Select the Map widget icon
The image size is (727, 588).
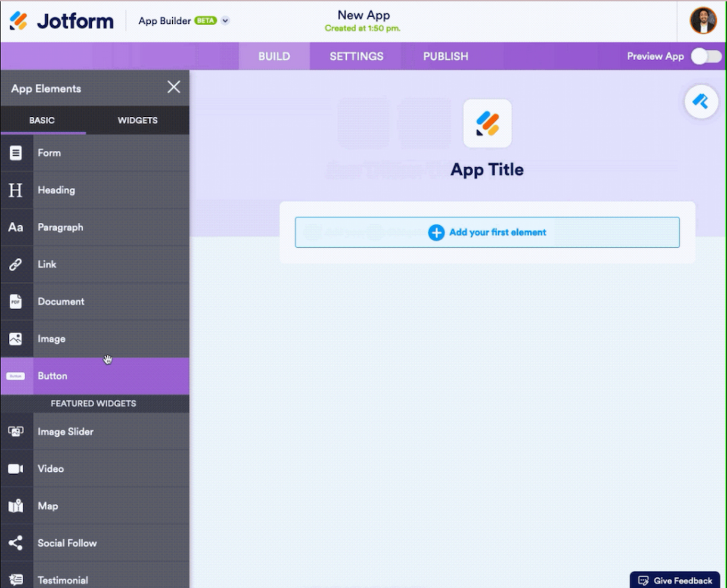click(16, 506)
